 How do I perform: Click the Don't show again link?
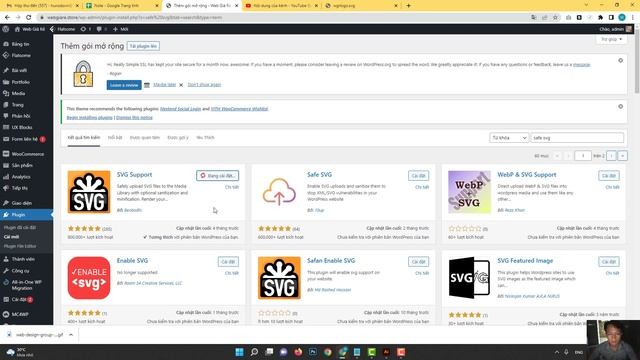[x=204, y=84]
